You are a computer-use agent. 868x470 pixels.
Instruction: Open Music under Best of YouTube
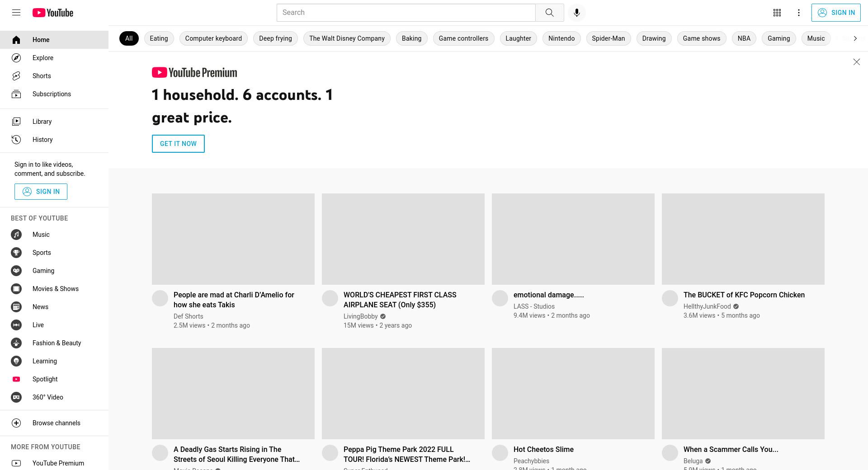pyautogui.click(x=54, y=235)
